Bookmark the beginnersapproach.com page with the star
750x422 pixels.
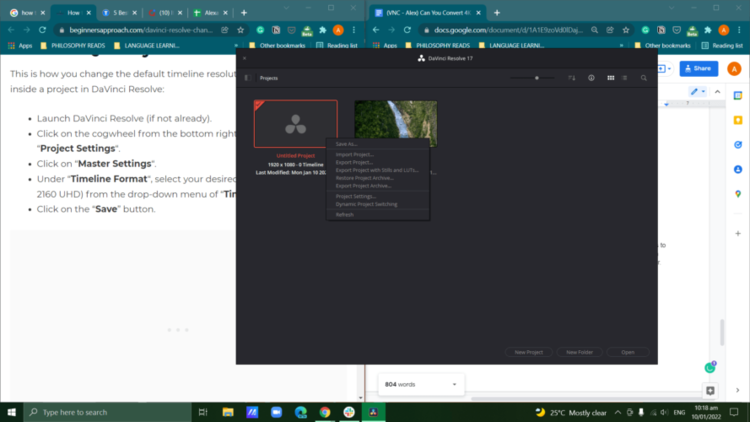pyautogui.click(x=241, y=30)
